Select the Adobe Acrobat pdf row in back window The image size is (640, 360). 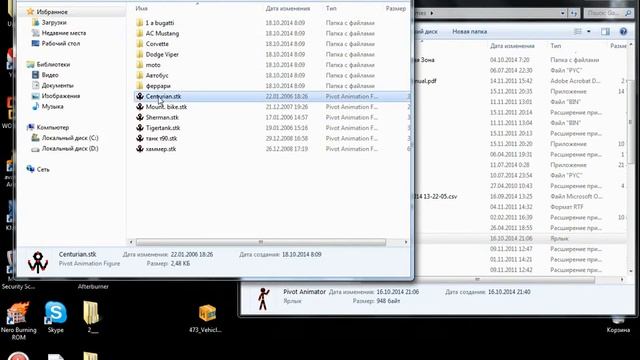click(520, 81)
